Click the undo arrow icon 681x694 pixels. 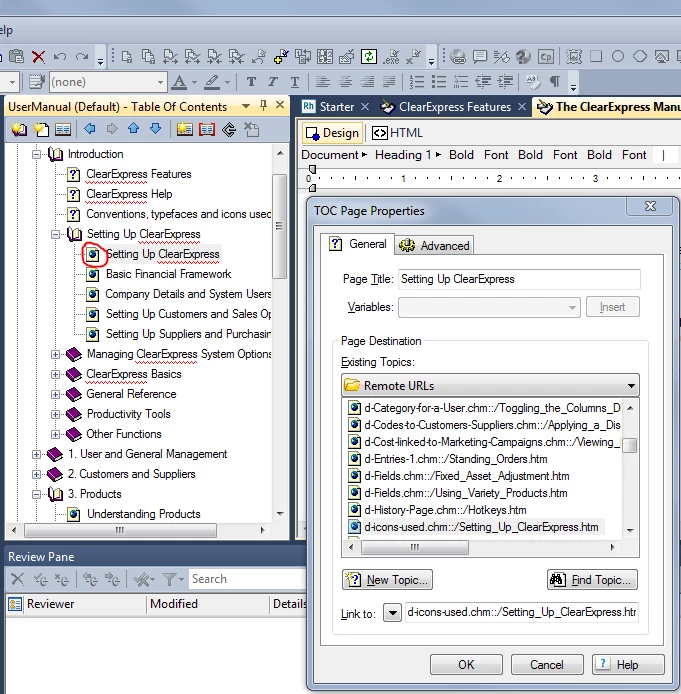point(60,57)
